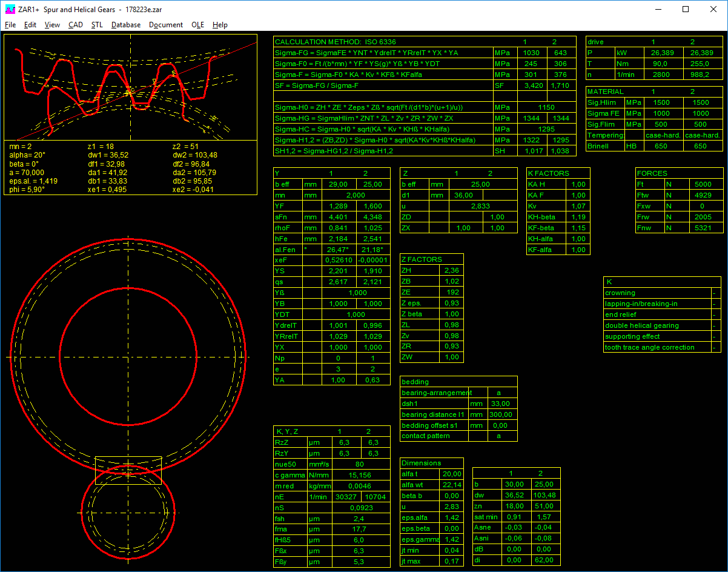Image resolution: width=728 pixels, height=572 pixels.
Task: Select the bearing-arrangement row in bedding table
Action: tap(435, 393)
